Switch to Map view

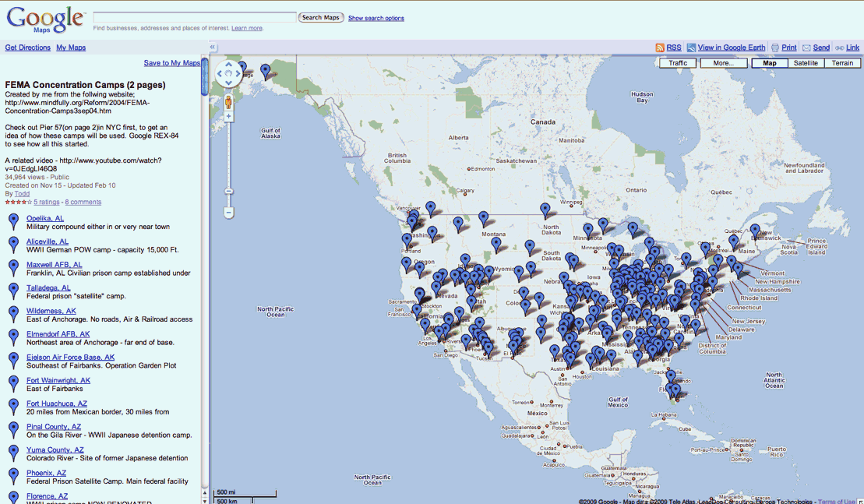click(x=769, y=63)
